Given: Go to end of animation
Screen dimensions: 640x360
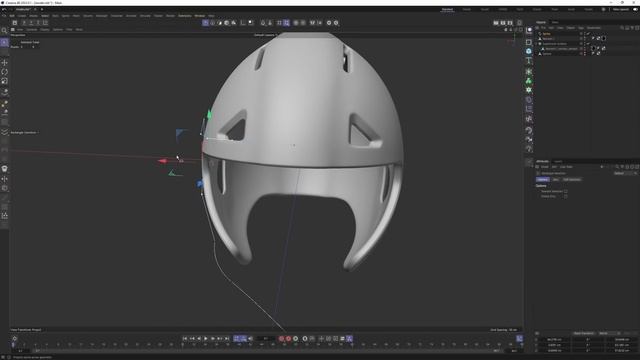Looking at the screenshot, I should click(227, 338).
